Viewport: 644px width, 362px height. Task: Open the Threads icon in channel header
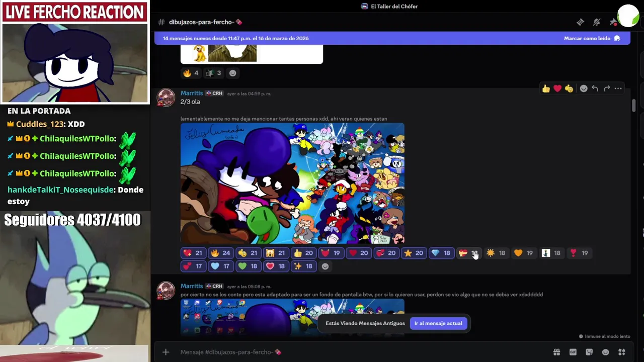pos(580,22)
